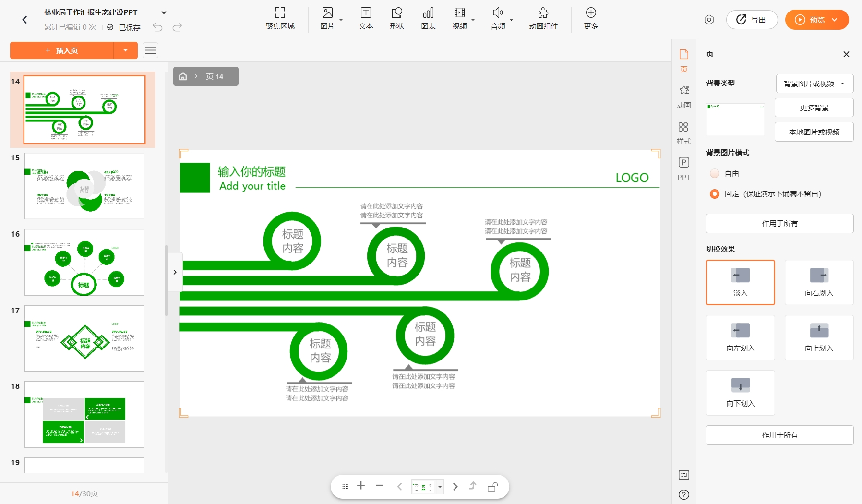Go to the next slide arrow
This screenshot has width=862, height=504.
(x=455, y=487)
